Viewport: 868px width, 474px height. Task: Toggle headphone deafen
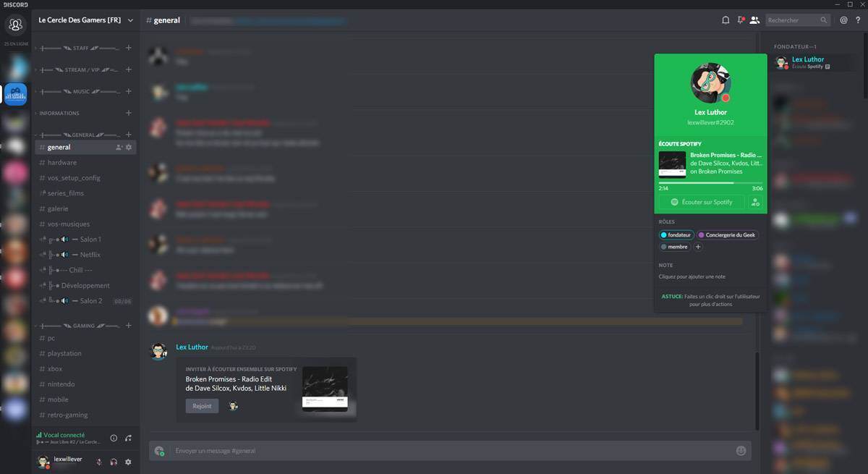click(114, 462)
